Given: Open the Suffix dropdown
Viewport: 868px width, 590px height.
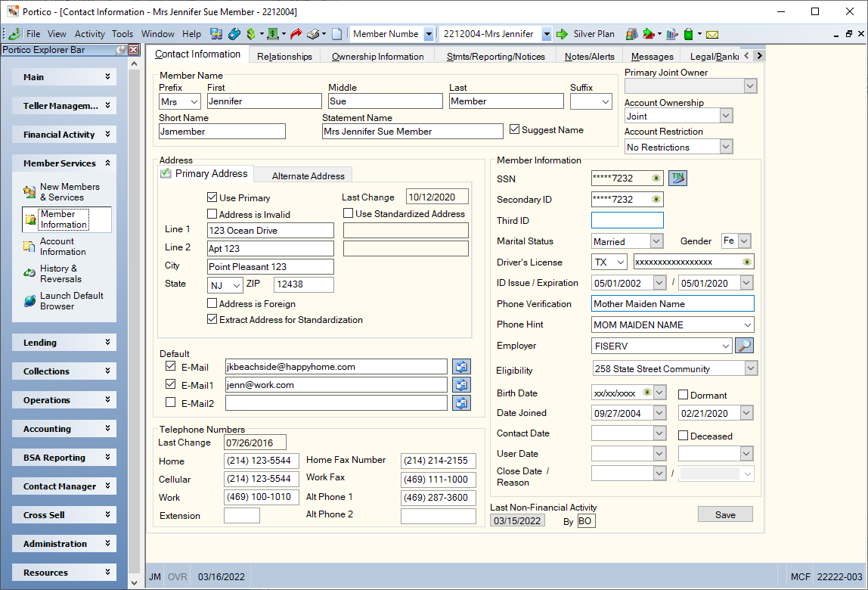Looking at the screenshot, I should coord(606,102).
